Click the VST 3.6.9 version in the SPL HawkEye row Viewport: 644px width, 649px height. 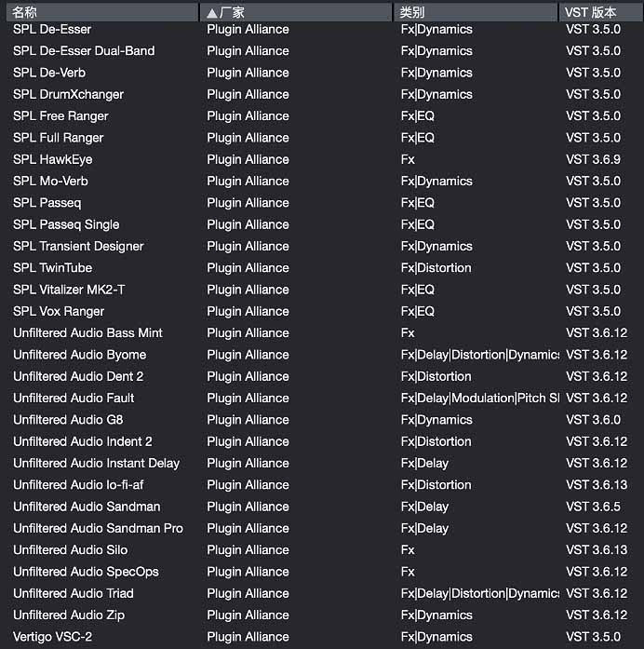[593, 159]
